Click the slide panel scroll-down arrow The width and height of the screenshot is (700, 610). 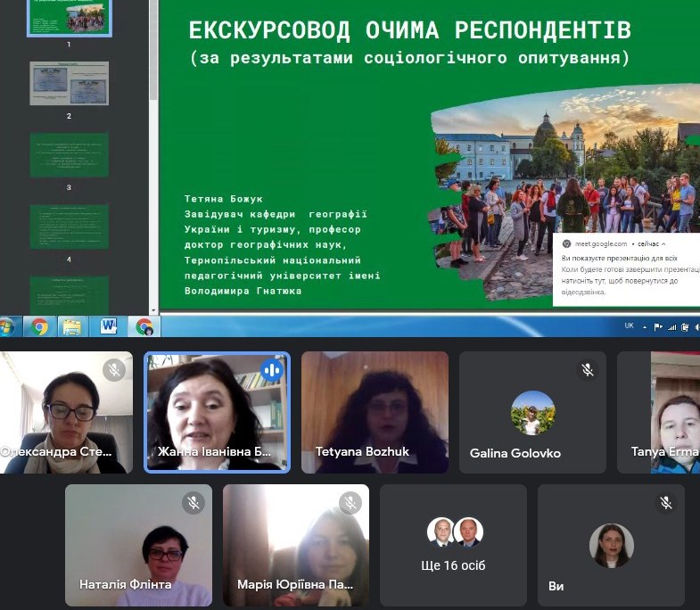[153, 310]
